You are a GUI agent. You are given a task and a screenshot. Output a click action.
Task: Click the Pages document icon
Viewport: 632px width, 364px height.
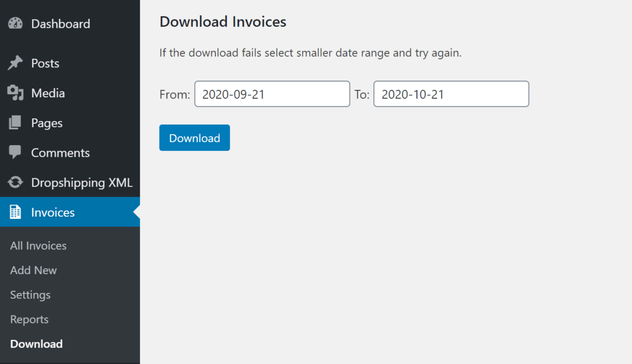click(14, 123)
